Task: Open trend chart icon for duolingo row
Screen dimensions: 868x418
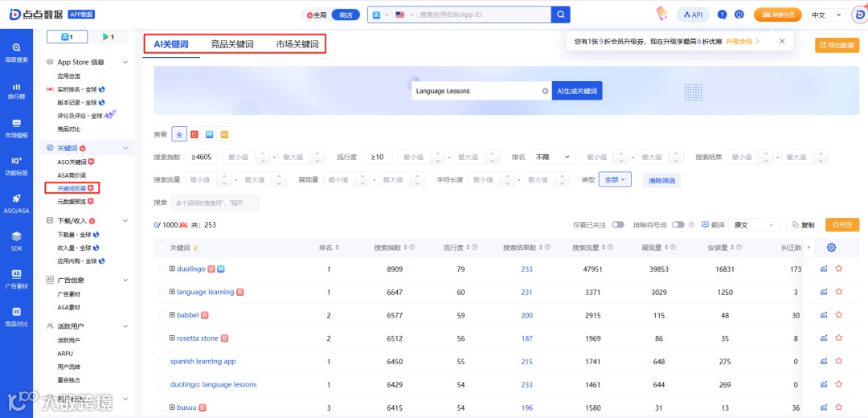Action: (x=824, y=268)
